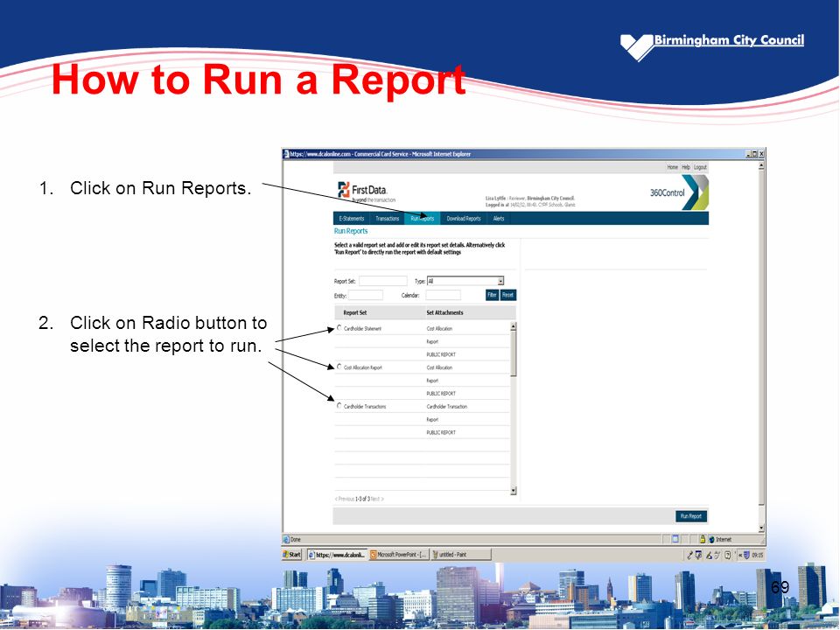840x630 pixels.
Task: Click the Previous pagination link
Action: (x=344, y=499)
